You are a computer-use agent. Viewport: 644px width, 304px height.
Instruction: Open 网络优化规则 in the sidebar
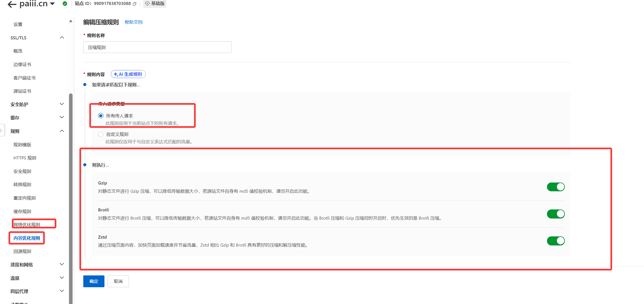point(27,225)
